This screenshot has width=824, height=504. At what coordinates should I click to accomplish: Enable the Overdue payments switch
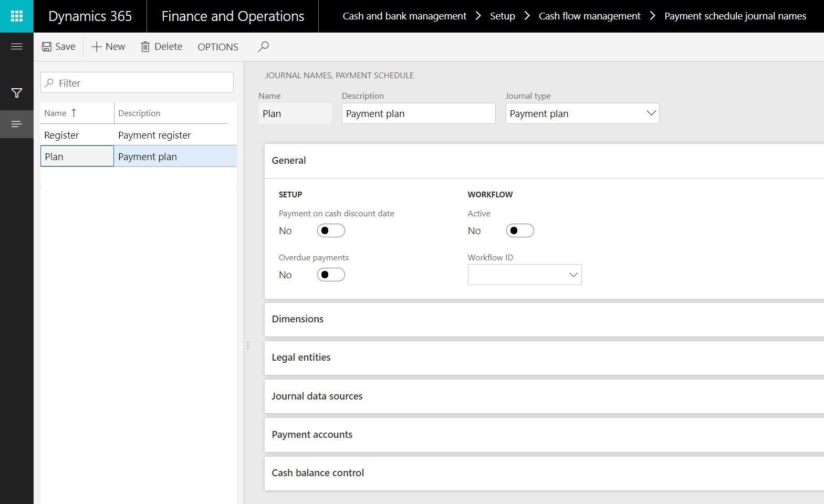pyautogui.click(x=331, y=275)
